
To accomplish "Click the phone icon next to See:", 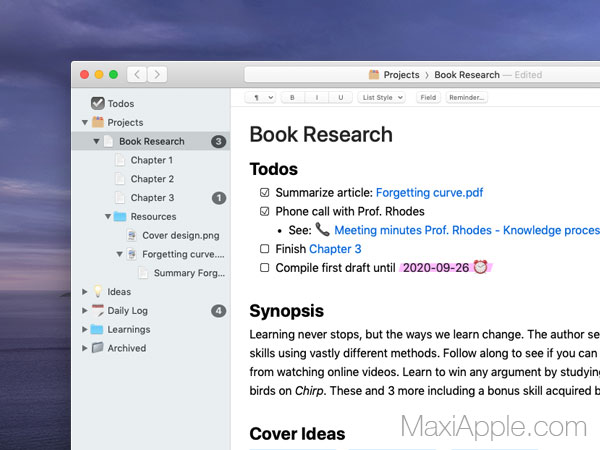I will pyautogui.click(x=322, y=229).
